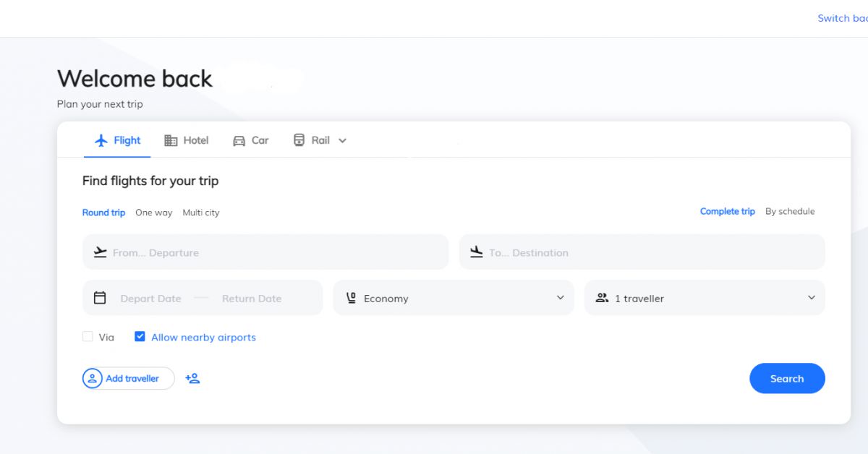Click the airplane icon on Flight tab
868x454 pixels.
tap(101, 141)
